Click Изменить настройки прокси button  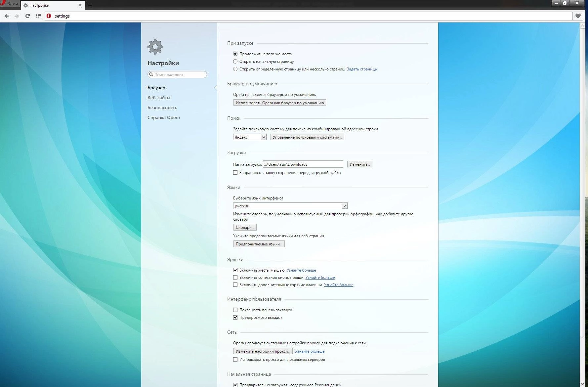pyautogui.click(x=263, y=351)
